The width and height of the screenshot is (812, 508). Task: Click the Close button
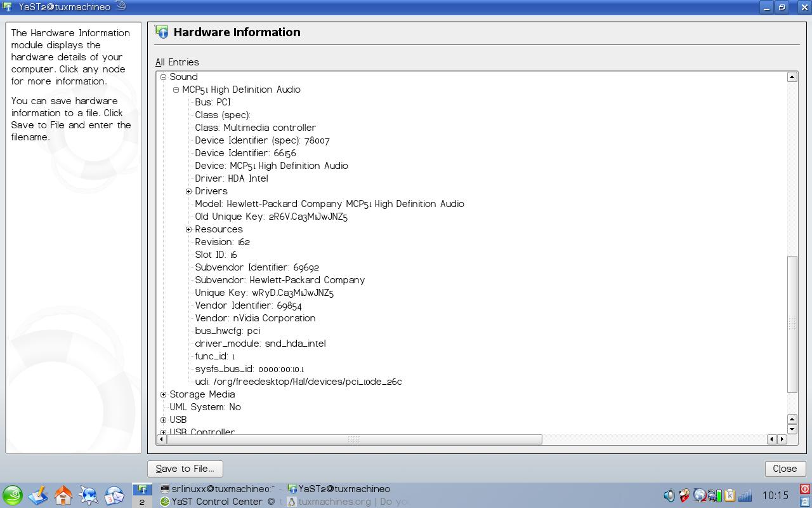pyautogui.click(x=785, y=469)
